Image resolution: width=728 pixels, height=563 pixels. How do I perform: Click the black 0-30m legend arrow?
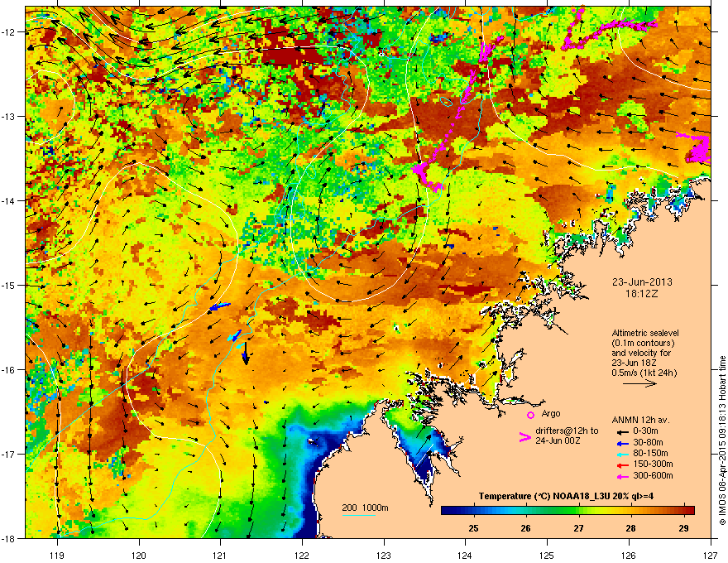[x=622, y=431]
